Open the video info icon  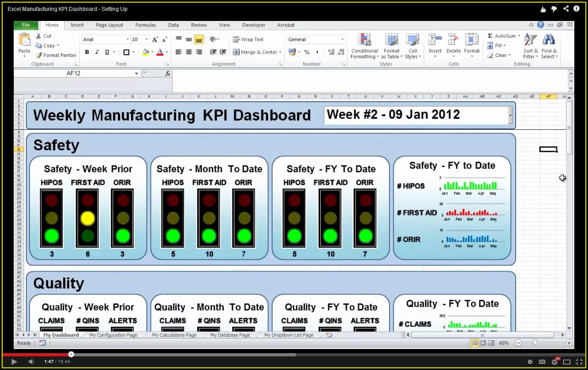click(x=577, y=9)
